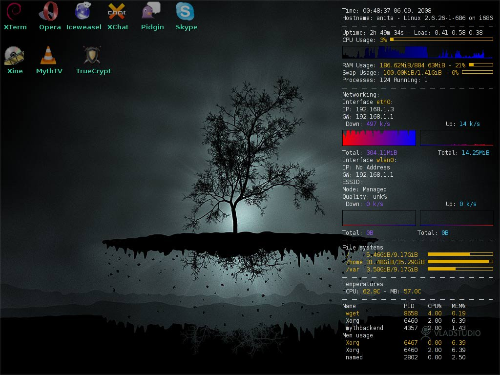Open the Opera browser desktop icon
This screenshot has width=500, height=375.
pos(49,11)
